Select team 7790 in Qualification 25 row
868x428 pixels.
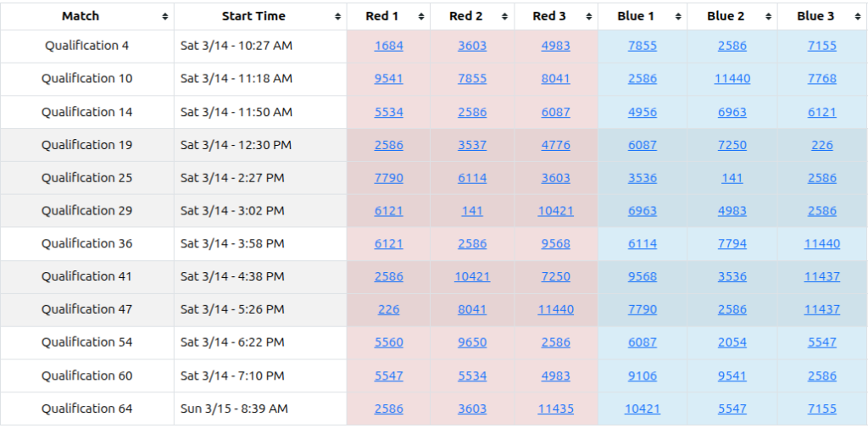pyautogui.click(x=388, y=178)
